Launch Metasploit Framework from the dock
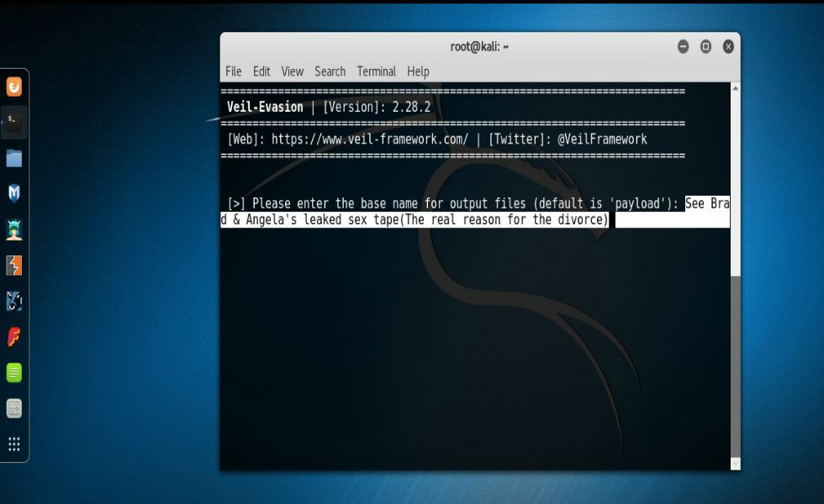 14,193
